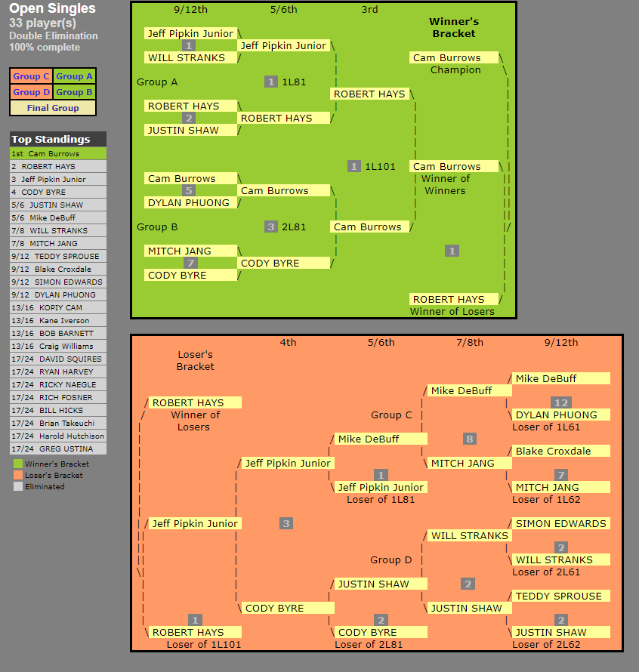Image resolution: width=639 pixels, height=672 pixels.
Task: Click the Winner's Bracket green legend swatch
Action: [18, 464]
